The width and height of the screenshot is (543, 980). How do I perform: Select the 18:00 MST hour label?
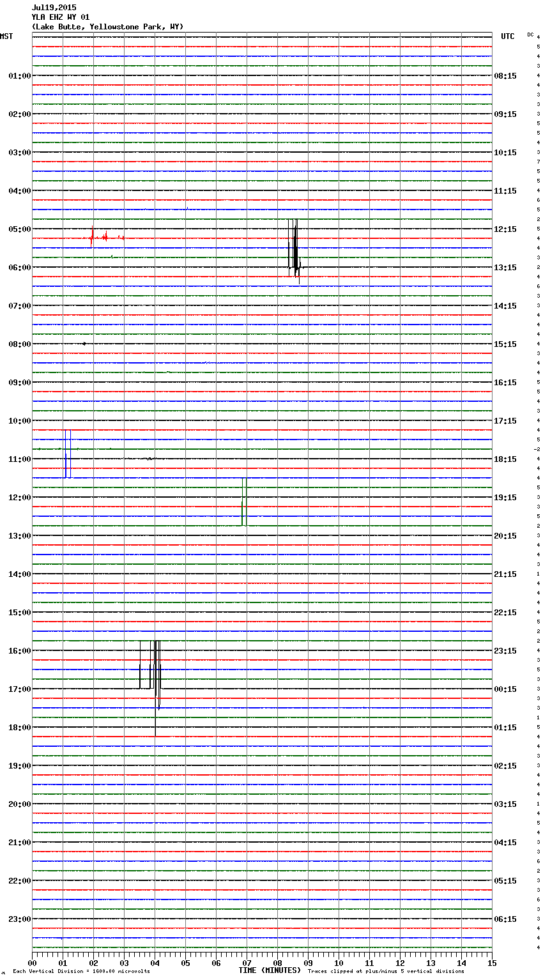[19, 727]
